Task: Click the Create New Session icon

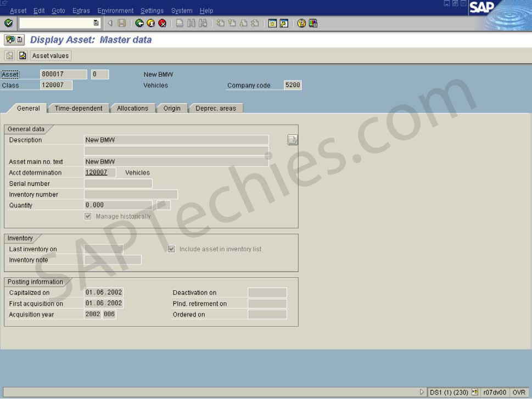Action: pos(272,23)
